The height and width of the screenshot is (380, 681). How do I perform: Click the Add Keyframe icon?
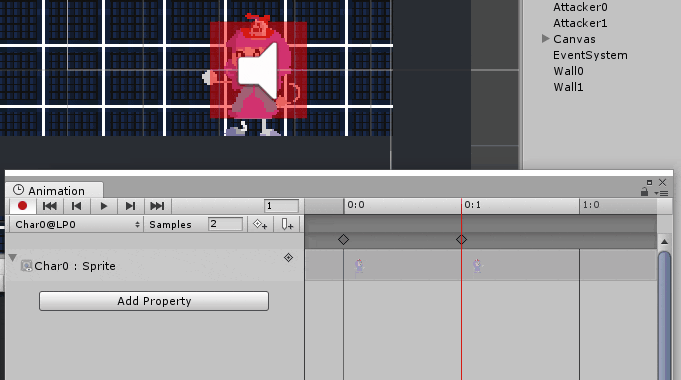click(260, 225)
